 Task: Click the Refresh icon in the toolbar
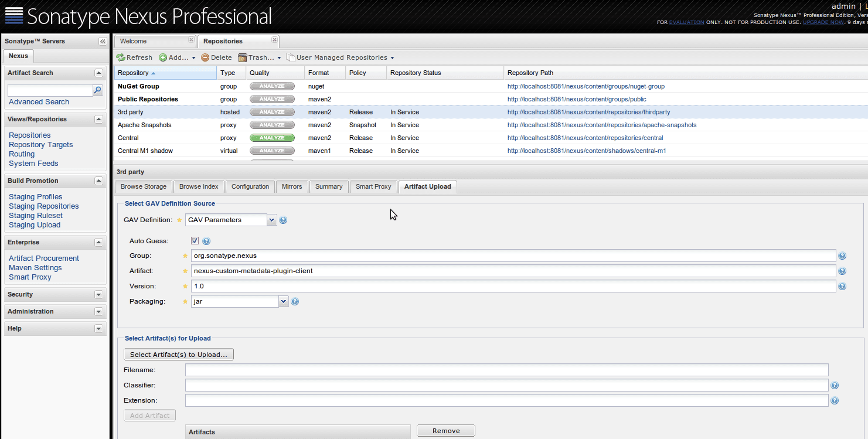pyautogui.click(x=121, y=57)
